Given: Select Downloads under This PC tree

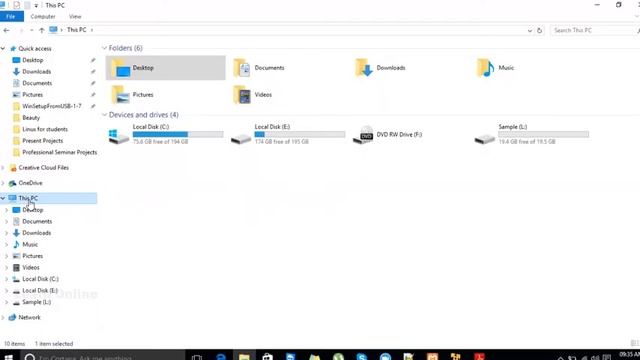Looking at the screenshot, I should coord(36,233).
